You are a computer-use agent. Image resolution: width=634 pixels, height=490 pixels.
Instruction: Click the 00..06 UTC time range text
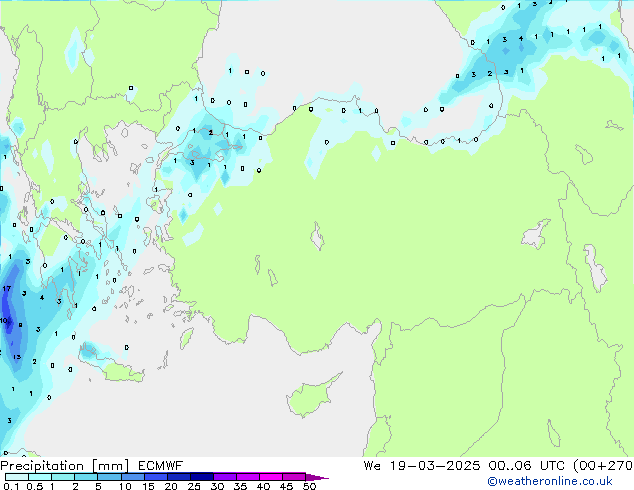tap(520, 465)
